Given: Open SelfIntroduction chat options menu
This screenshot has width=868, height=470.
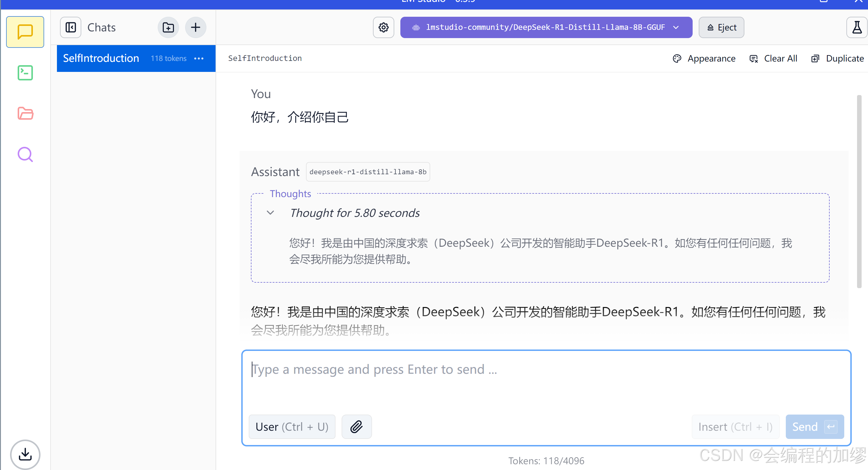Looking at the screenshot, I should click(199, 58).
